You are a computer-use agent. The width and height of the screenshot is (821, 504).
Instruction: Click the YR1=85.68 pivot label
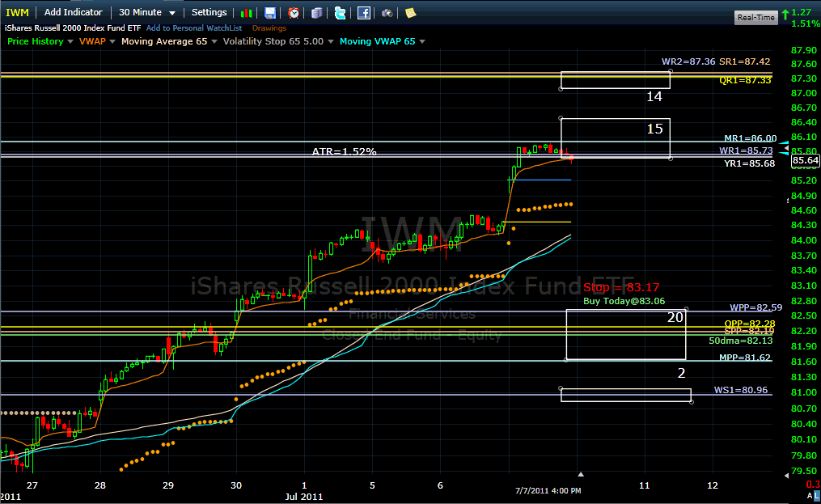749,163
